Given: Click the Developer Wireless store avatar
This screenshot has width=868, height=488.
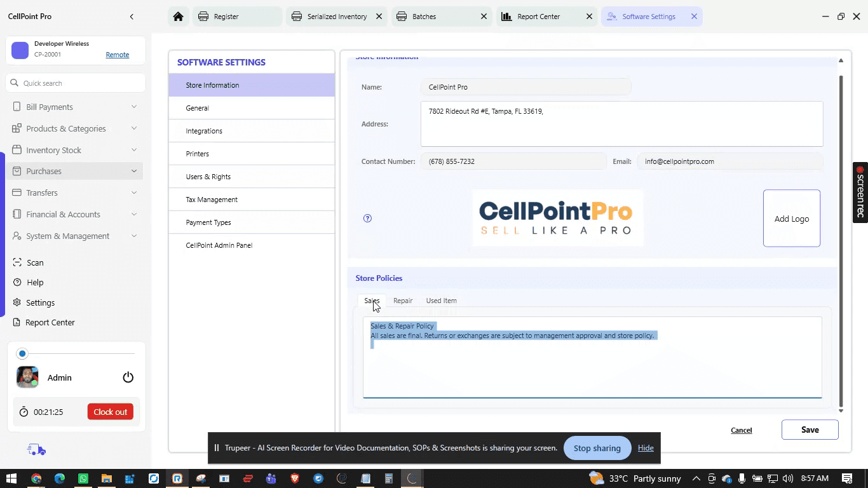Looking at the screenshot, I should click(x=20, y=50).
